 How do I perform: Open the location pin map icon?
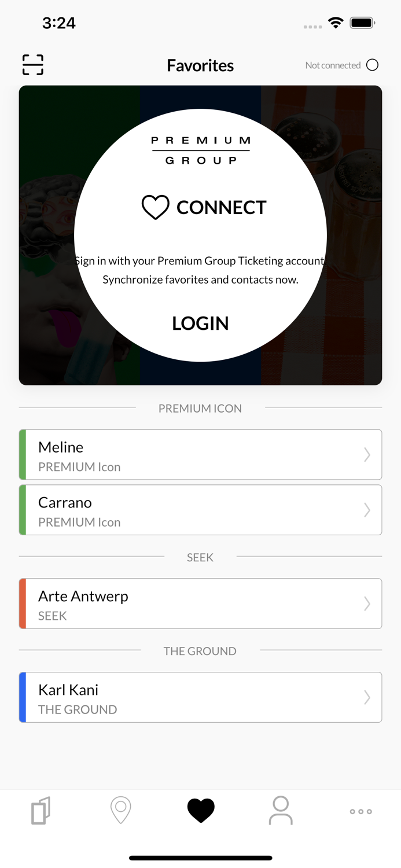click(120, 811)
